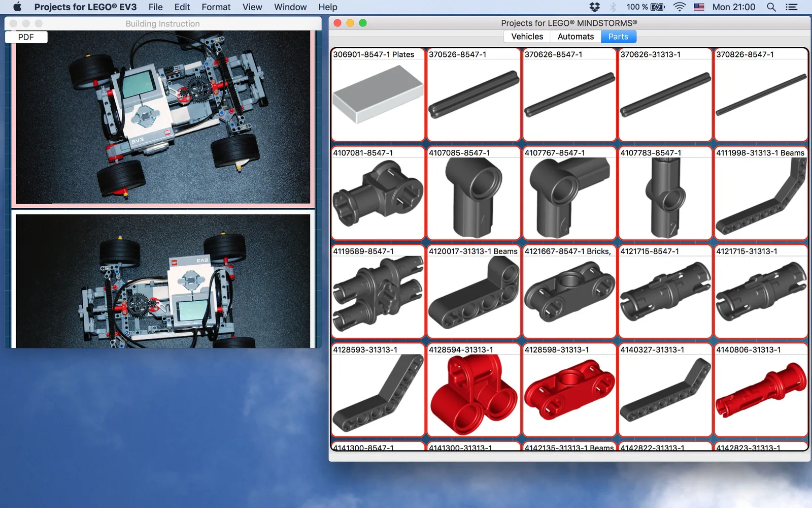Switch to the Vehicles tab
This screenshot has height=508, width=812.
click(x=527, y=37)
